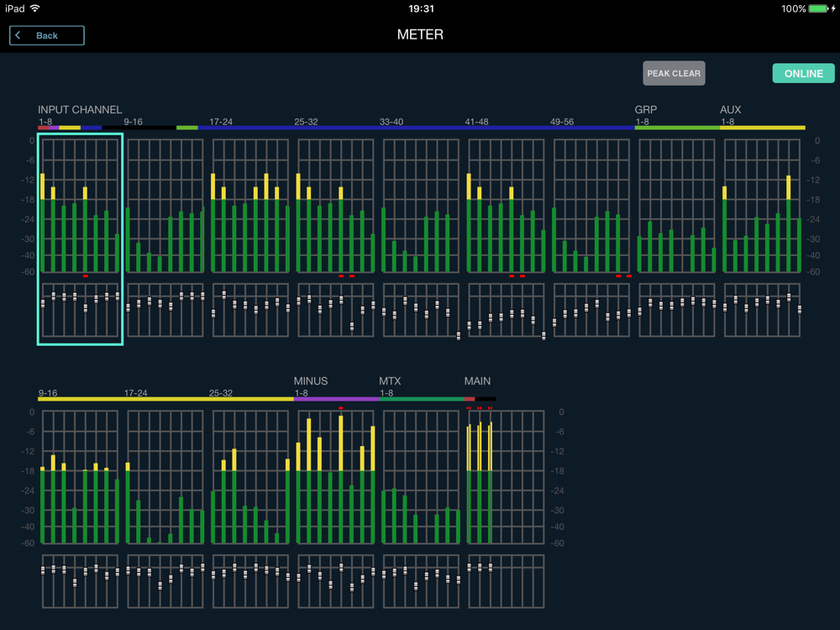Click the 33-40 range label
This screenshot has height=630, width=840.
[391, 122]
